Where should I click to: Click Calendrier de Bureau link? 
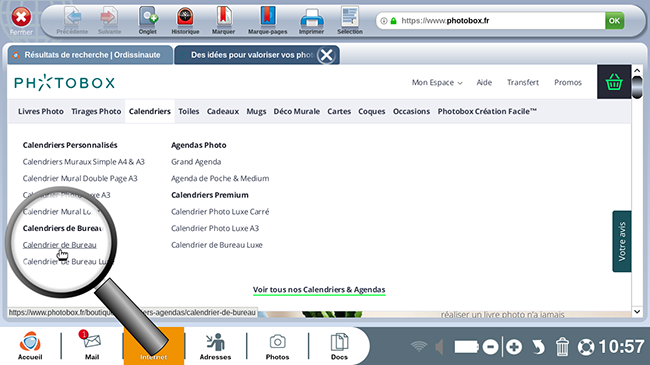coord(60,245)
